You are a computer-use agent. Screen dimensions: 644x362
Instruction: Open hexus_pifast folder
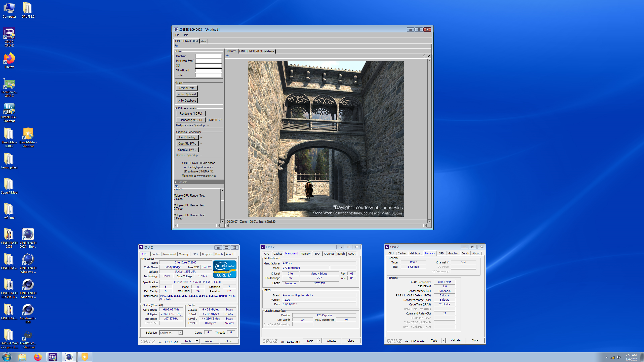tap(9, 161)
